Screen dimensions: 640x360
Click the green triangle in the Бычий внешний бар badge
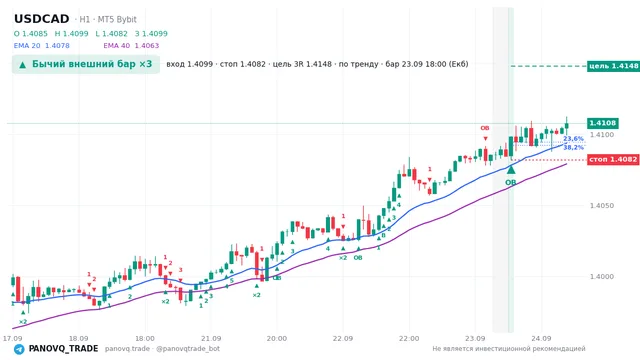pyautogui.click(x=23, y=64)
